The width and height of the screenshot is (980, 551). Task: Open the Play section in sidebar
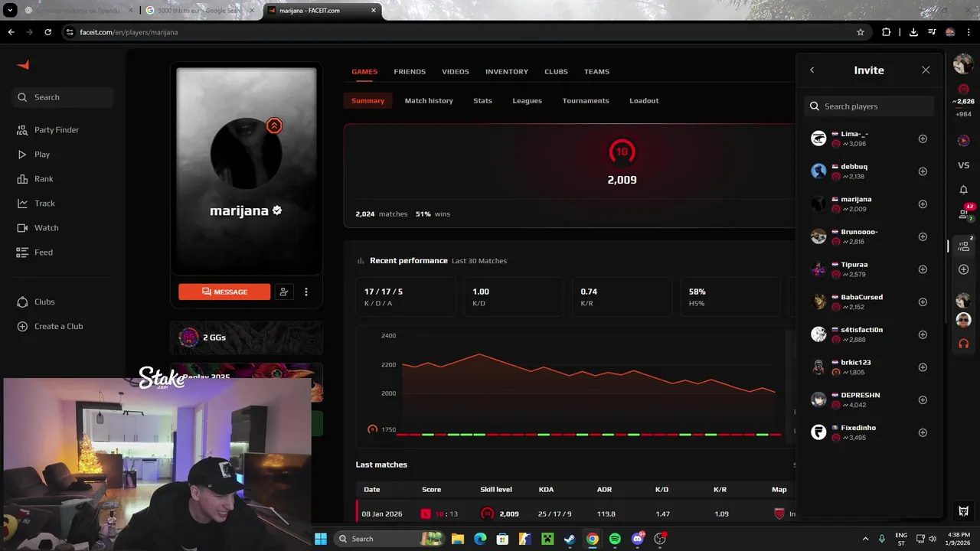point(41,155)
